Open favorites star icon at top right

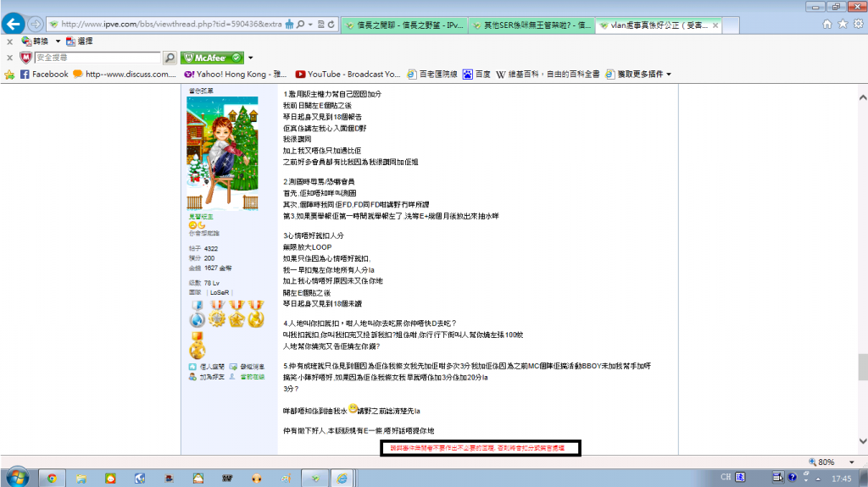pyautogui.click(x=843, y=25)
